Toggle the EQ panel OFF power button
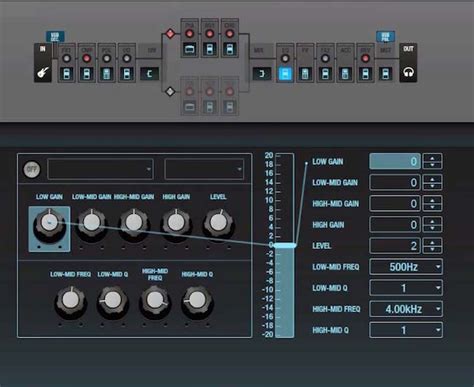 pyautogui.click(x=32, y=169)
